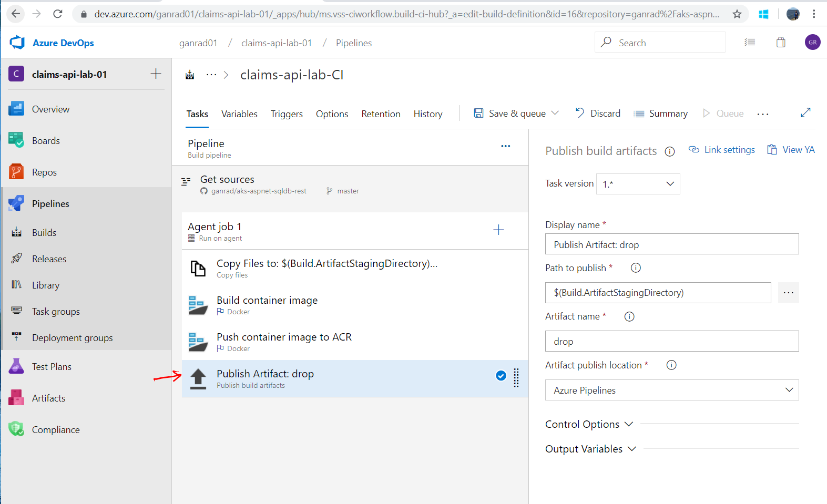This screenshot has width=827, height=504.
Task: Add new item with plus next to claims-api-lab-01
Action: click(x=156, y=74)
